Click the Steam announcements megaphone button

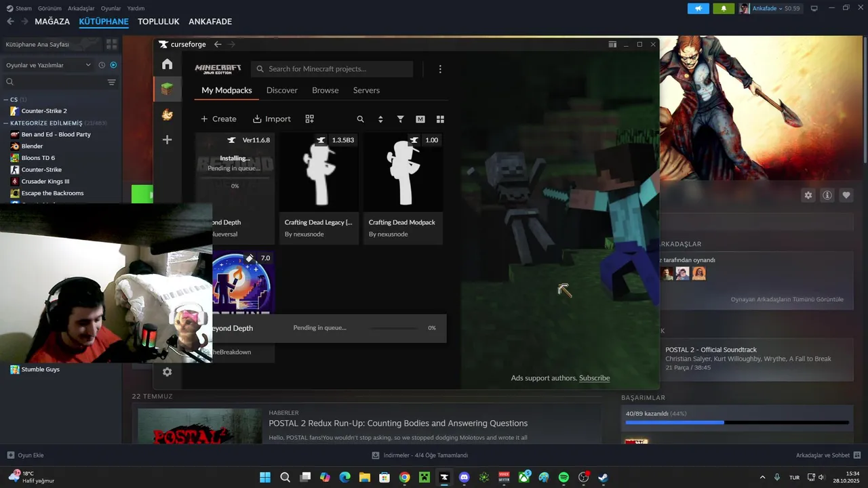coord(698,8)
